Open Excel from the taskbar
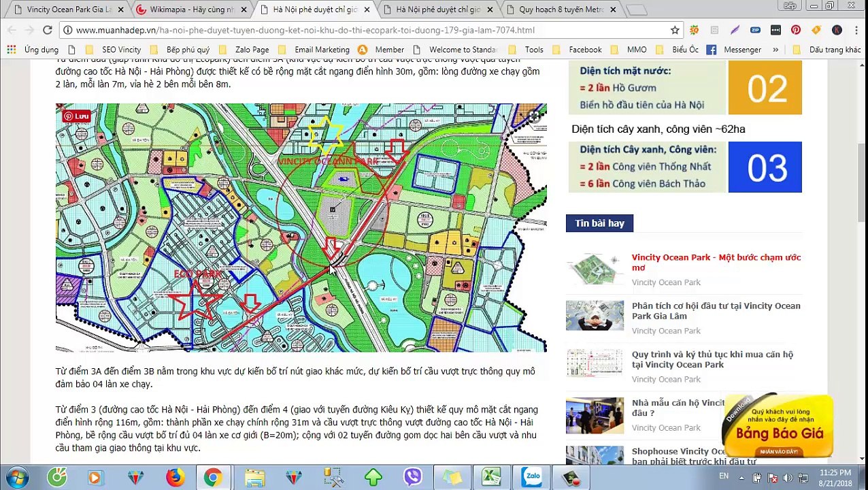This screenshot has width=868, height=490. 491,477
